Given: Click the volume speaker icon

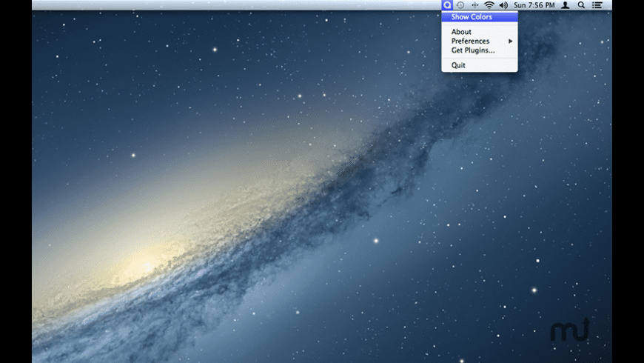Looking at the screenshot, I should click(503, 4).
